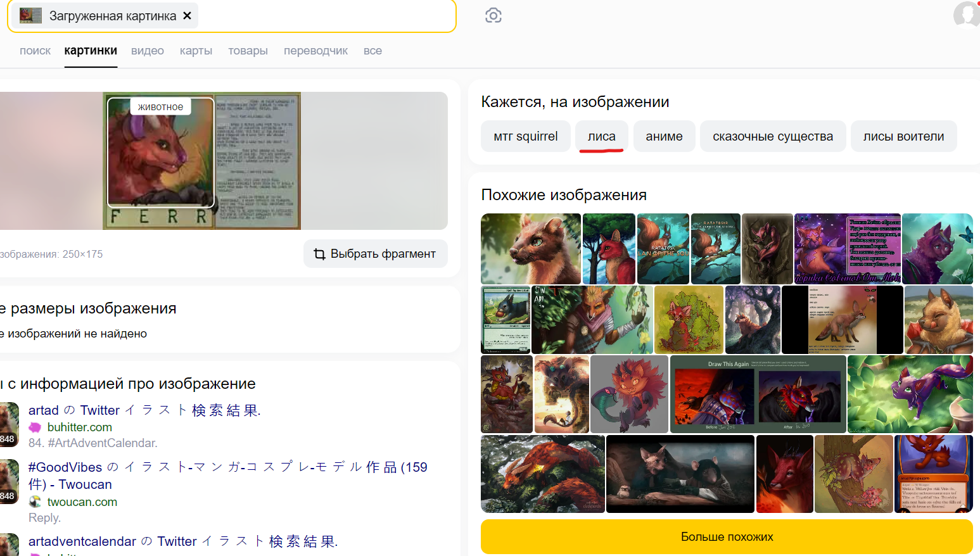Remove the uploaded picture chip with X

click(187, 16)
